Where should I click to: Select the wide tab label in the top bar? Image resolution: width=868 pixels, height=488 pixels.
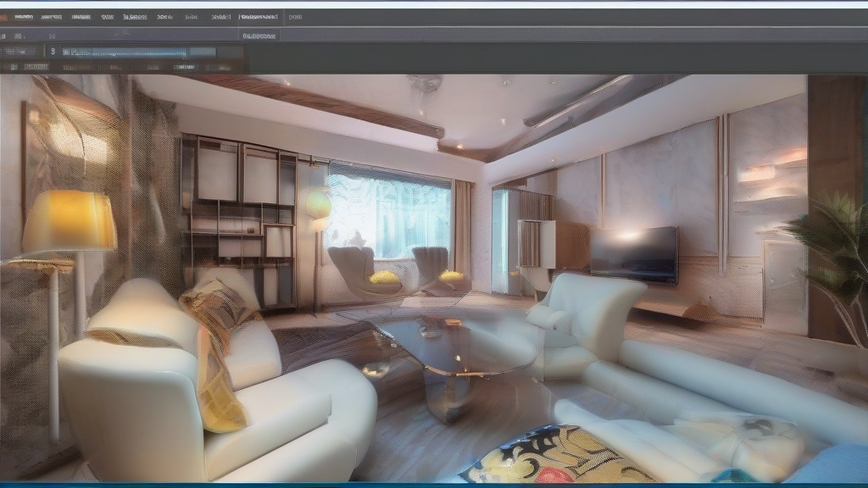pyautogui.click(x=260, y=17)
